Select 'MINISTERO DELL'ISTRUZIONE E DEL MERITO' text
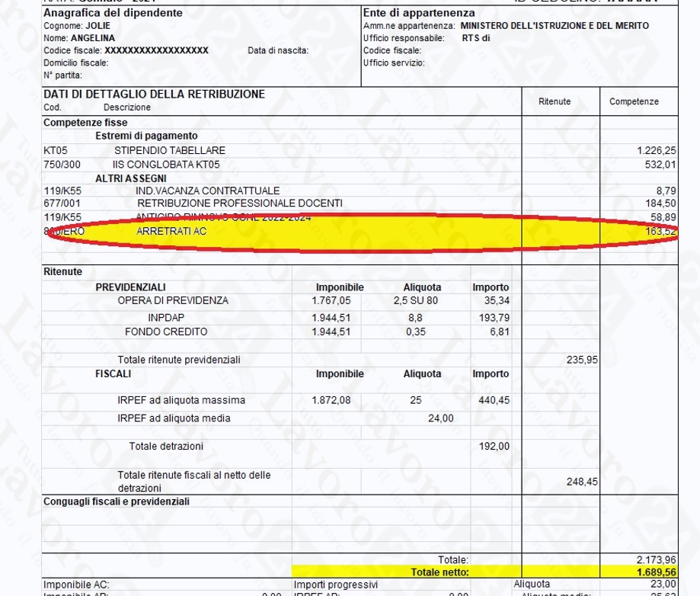700x596 pixels. pyautogui.click(x=555, y=25)
